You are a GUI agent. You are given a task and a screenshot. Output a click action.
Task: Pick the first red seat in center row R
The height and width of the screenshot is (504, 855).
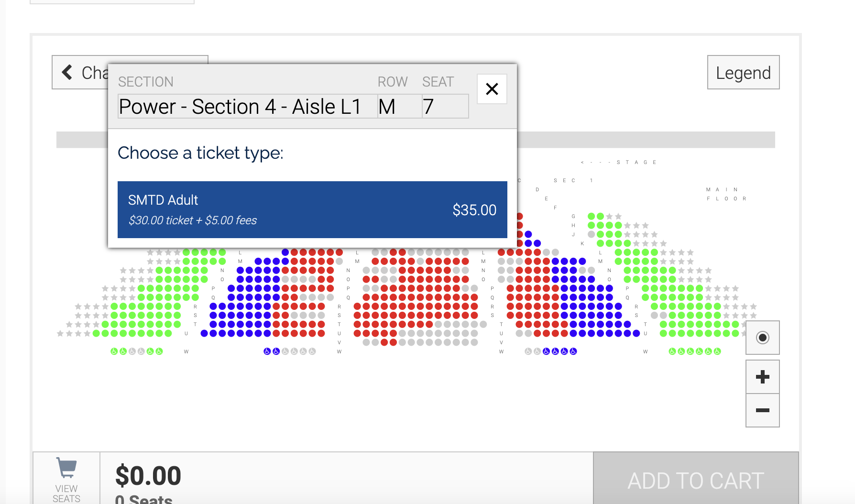357,307
